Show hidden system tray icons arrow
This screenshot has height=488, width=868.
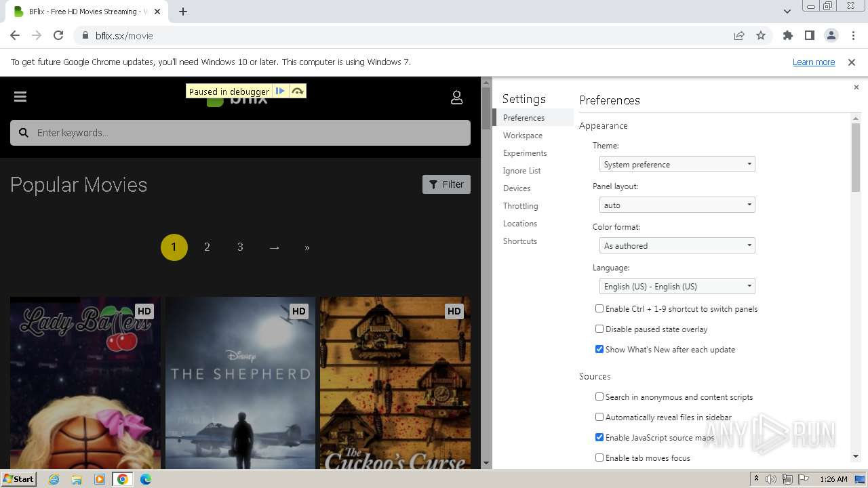pyautogui.click(x=756, y=479)
